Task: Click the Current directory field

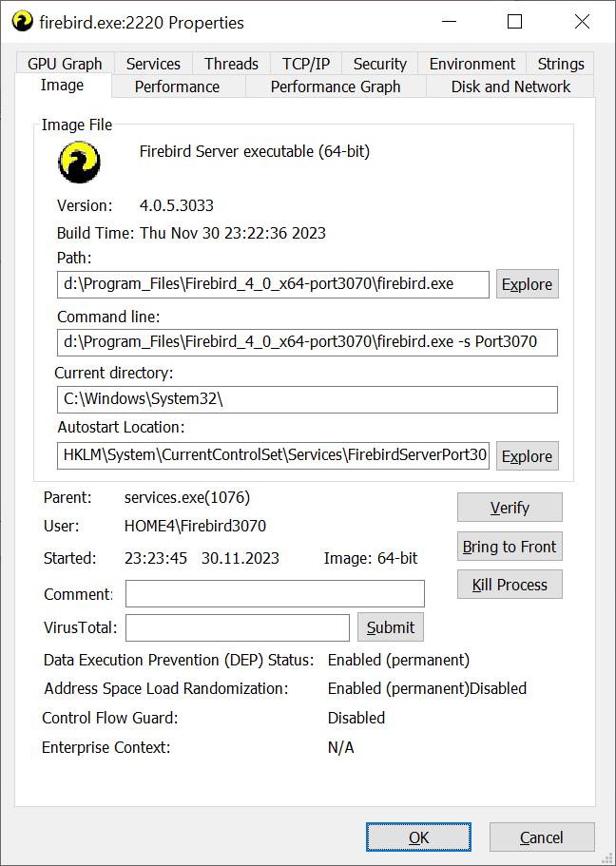Action: [307, 399]
